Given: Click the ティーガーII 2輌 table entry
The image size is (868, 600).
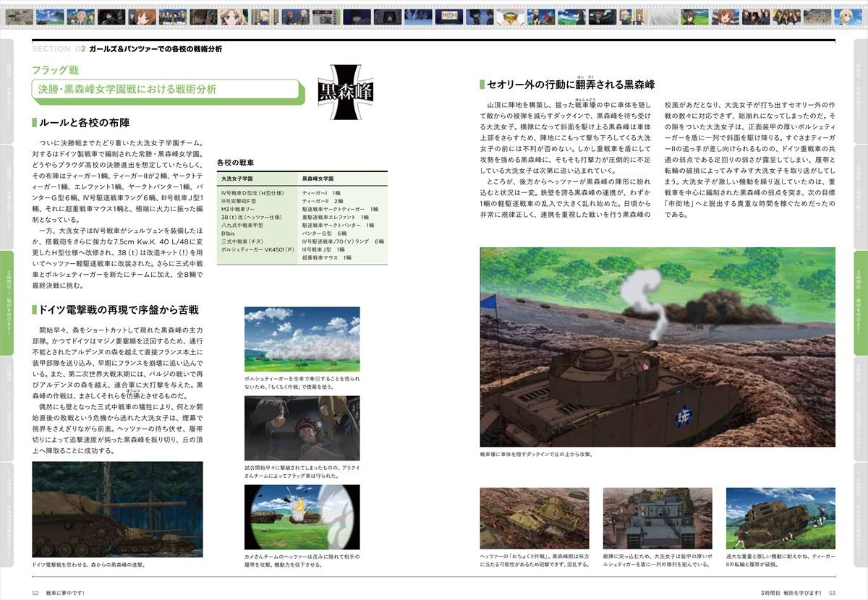Looking at the screenshot, I should (x=323, y=201).
